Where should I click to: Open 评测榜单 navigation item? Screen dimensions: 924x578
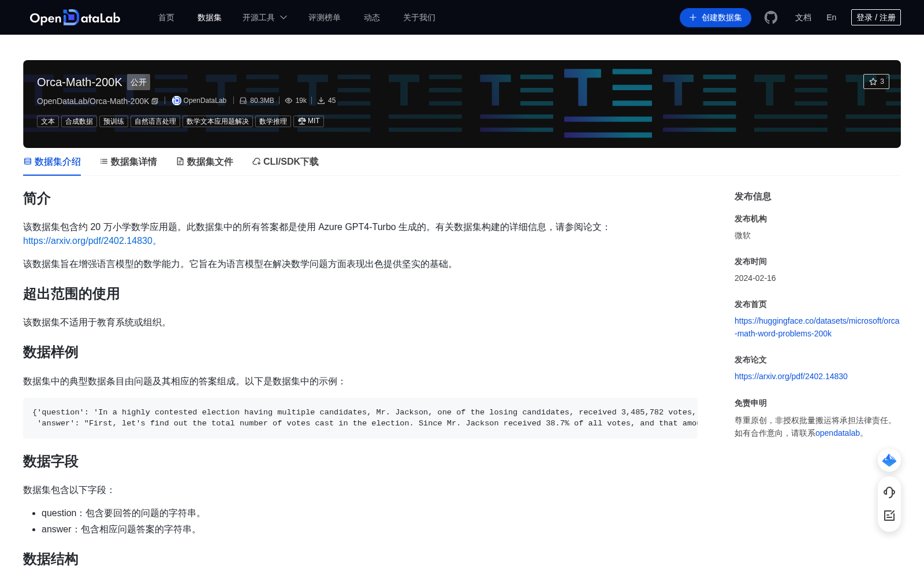click(325, 17)
